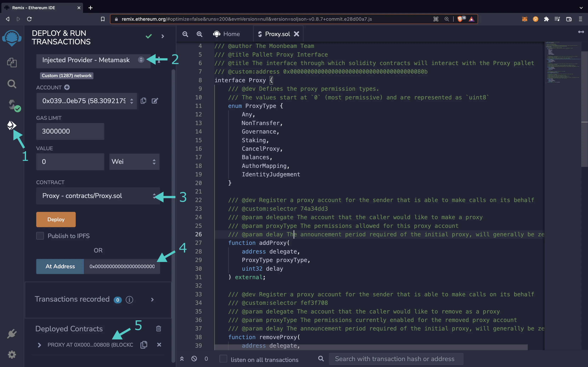Viewport: 588px width, 367px height.
Task: Click the transaction search magnifier icon
Action: coord(321,359)
